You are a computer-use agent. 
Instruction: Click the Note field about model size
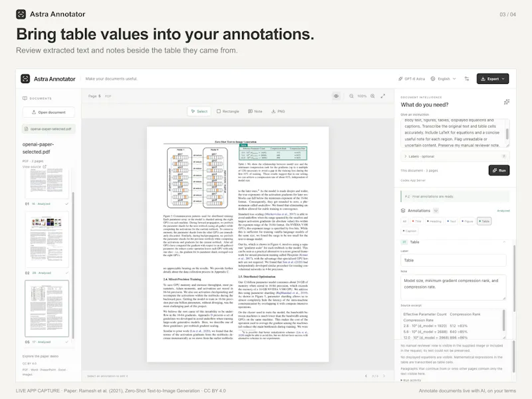(454, 287)
